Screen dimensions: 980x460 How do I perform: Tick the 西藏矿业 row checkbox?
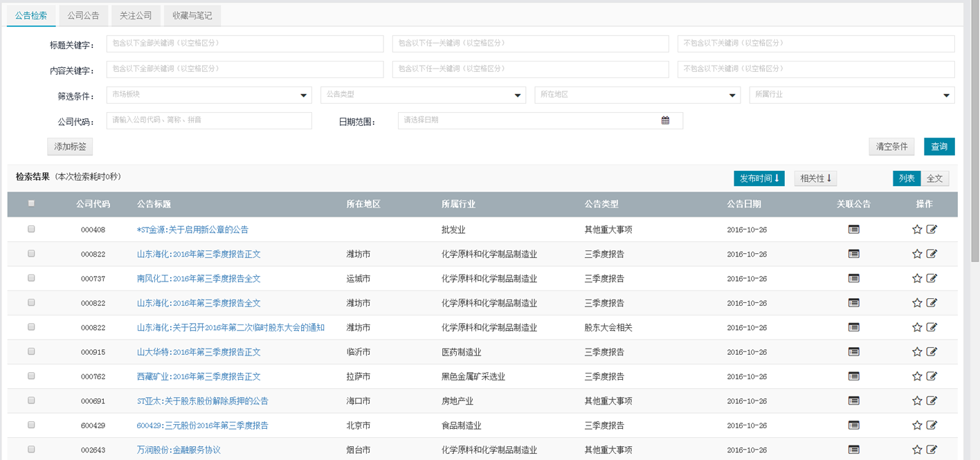tap(31, 376)
